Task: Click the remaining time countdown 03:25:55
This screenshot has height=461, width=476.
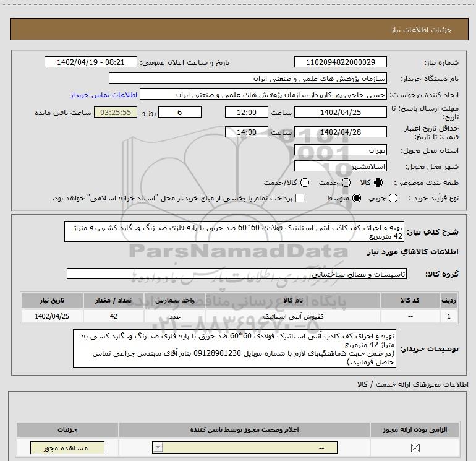Action: (x=116, y=113)
